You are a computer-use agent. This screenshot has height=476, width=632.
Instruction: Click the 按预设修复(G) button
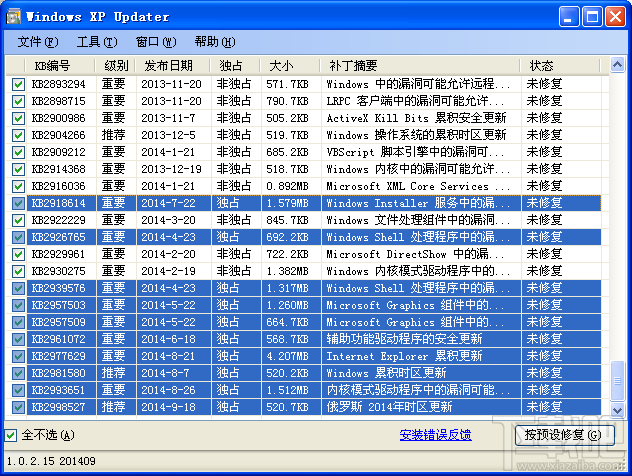564,435
